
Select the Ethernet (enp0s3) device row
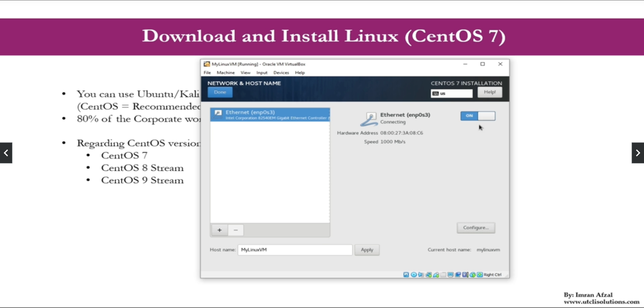(270, 114)
